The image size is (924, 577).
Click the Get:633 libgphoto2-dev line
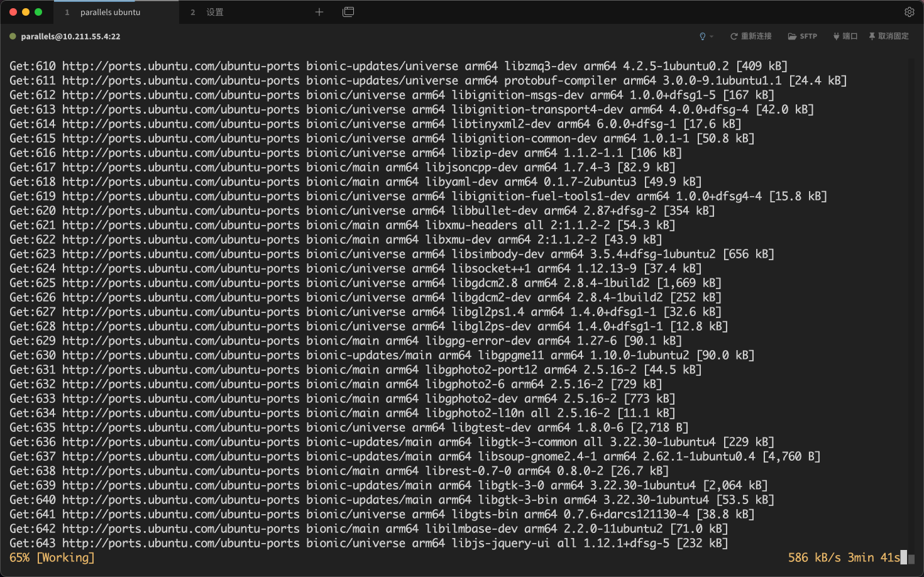343,398
